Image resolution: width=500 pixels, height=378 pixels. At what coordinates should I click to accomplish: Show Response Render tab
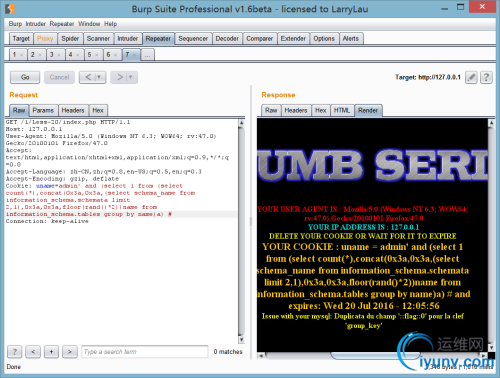[x=368, y=110]
